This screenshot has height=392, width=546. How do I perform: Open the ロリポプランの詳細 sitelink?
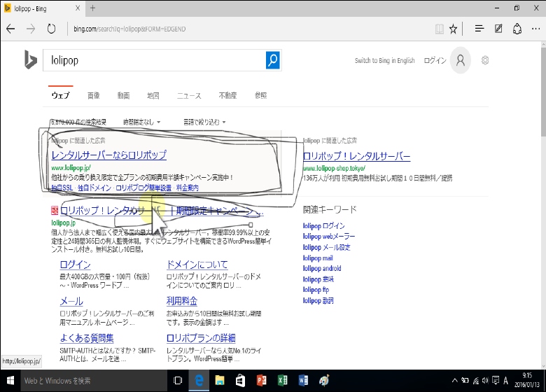click(x=201, y=337)
